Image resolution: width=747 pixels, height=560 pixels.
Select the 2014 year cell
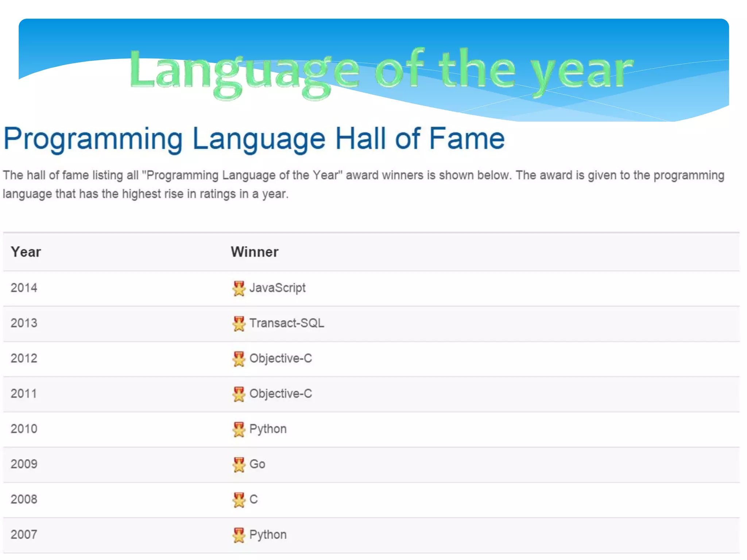[x=24, y=288]
